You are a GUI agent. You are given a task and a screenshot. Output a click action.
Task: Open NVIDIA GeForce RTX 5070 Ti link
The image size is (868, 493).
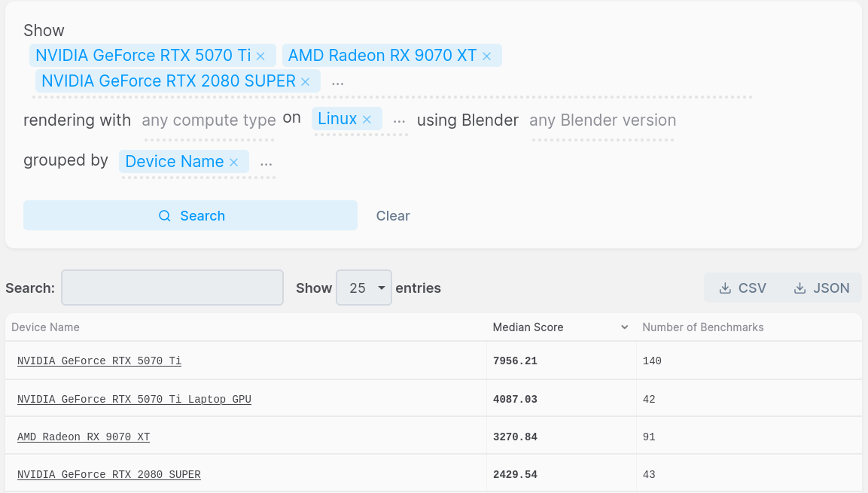(x=99, y=361)
